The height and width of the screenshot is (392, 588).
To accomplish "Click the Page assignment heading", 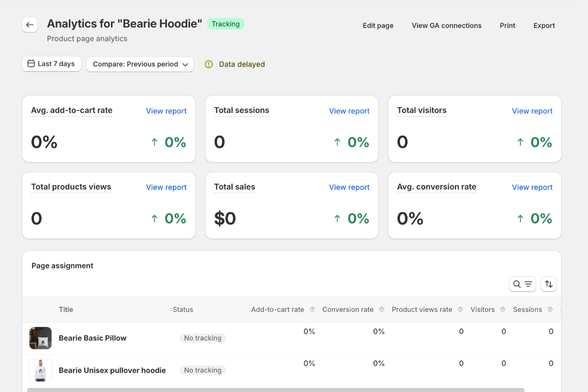I will click(x=62, y=266).
